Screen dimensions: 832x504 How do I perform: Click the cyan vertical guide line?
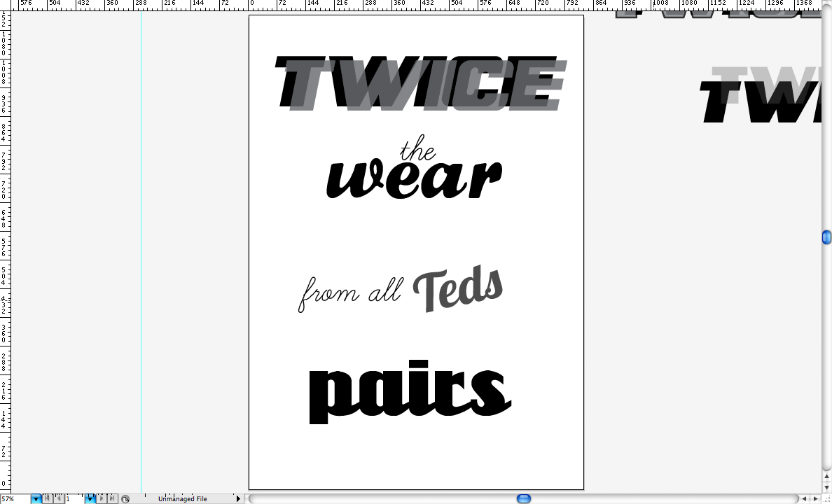141,252
